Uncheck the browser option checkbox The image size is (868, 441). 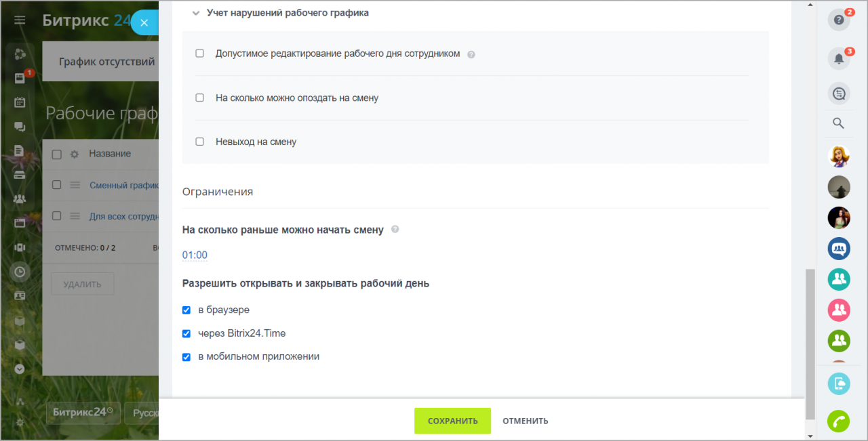186,310
